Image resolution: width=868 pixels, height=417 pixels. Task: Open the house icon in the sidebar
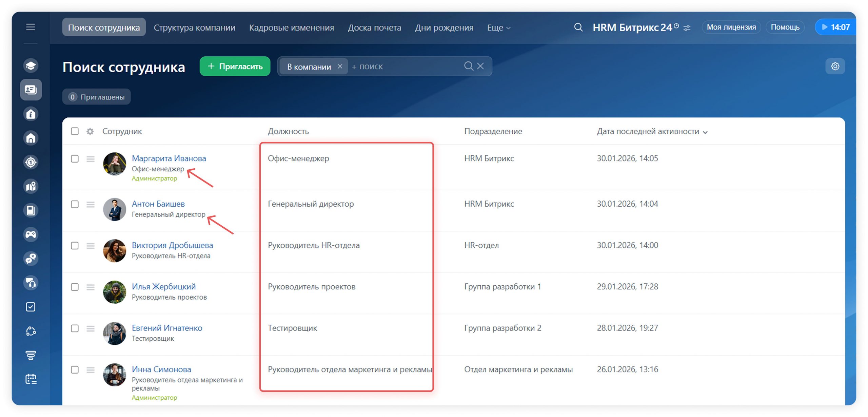click(31, 138)
